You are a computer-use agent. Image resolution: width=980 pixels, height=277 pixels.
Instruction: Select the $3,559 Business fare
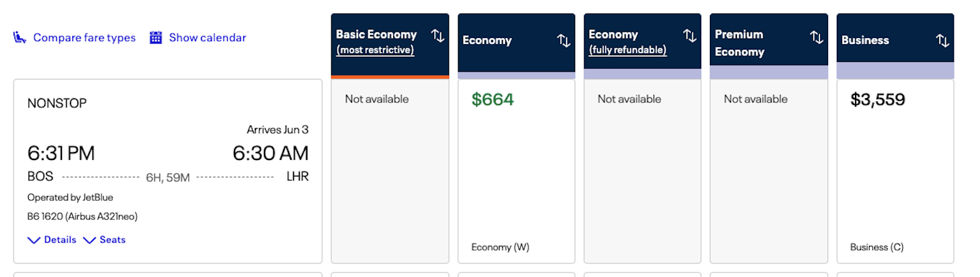[x=877, y=100]
